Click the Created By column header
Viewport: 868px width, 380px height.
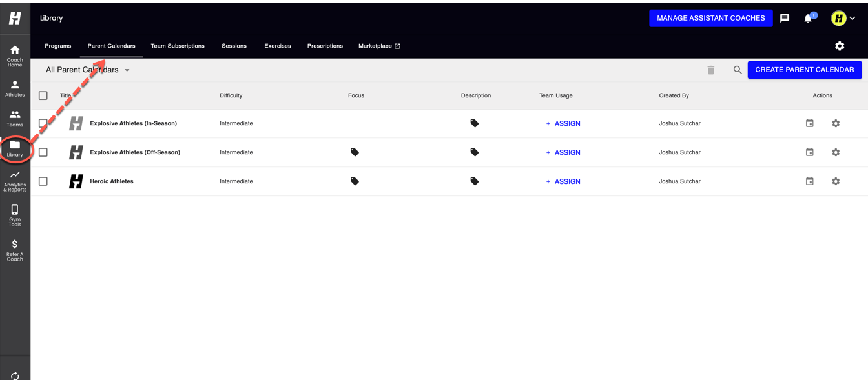(674, 95)
